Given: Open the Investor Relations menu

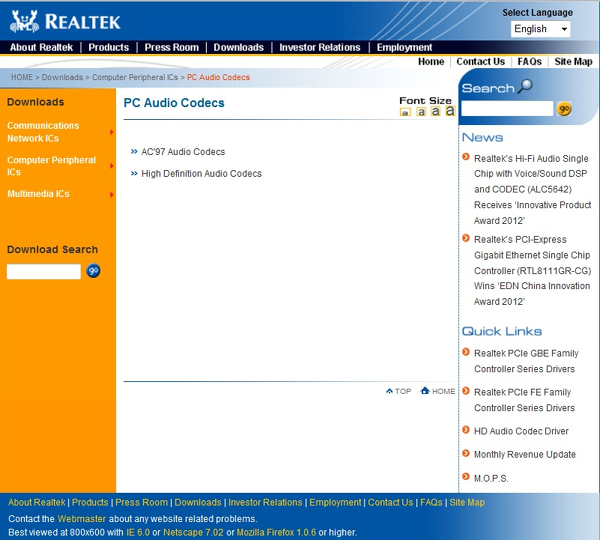Looking at the screenshot, I should [320, 47].
